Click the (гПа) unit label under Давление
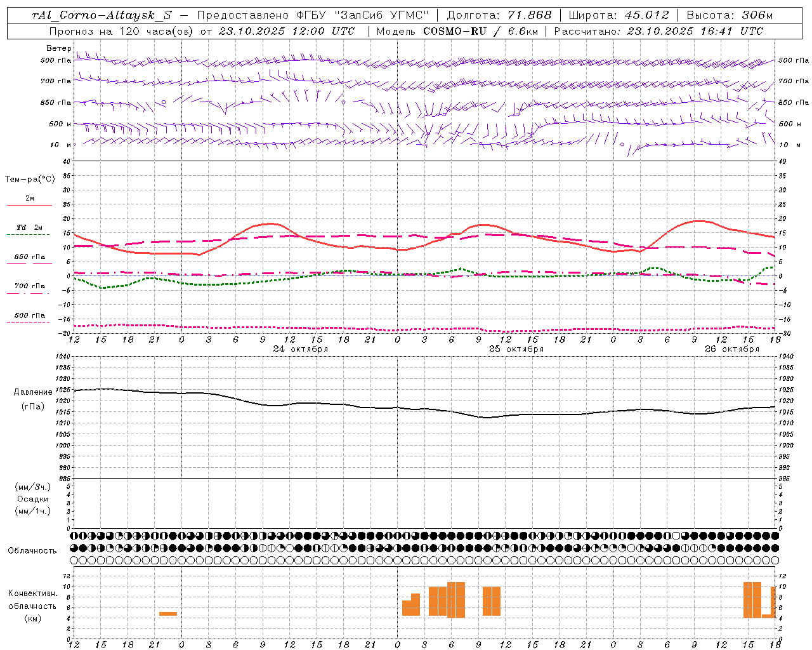Screen dimensions: 812x650 coord(33,407)
